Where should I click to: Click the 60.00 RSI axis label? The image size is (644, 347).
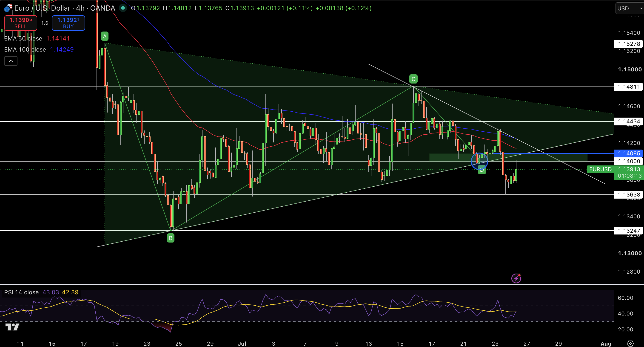tap(626, 298)
